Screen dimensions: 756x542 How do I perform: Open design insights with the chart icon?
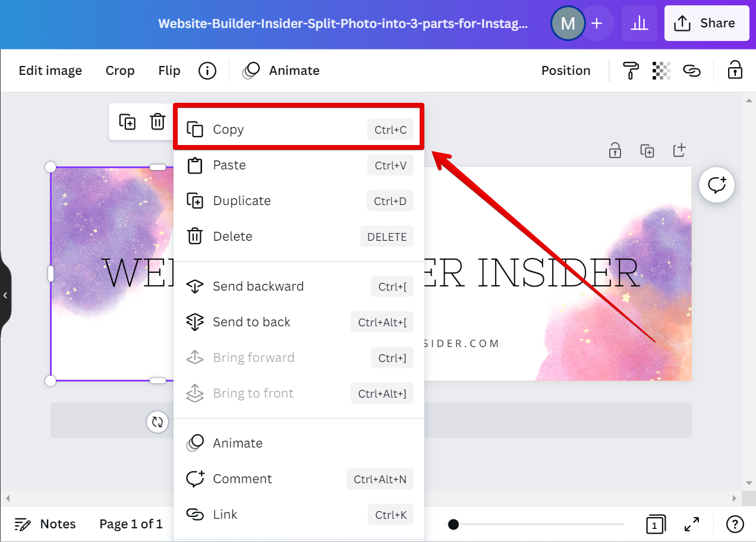(x=640, y=23)
